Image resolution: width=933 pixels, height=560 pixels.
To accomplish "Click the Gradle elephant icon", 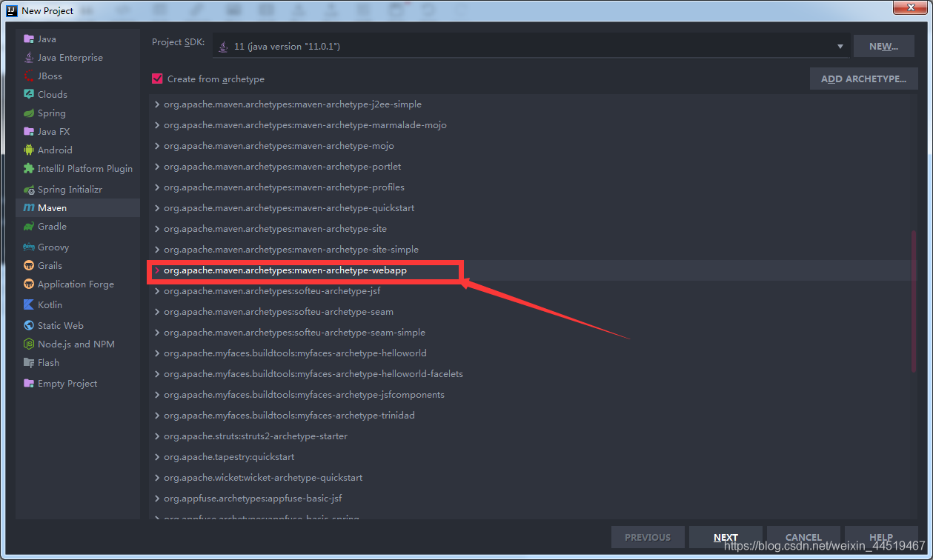I will point(29,227).
